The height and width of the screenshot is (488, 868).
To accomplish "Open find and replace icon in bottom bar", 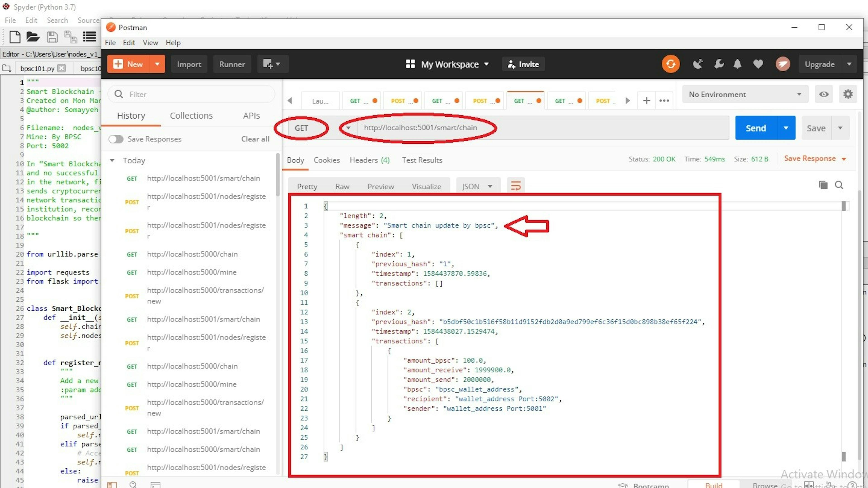I will 133,485.
